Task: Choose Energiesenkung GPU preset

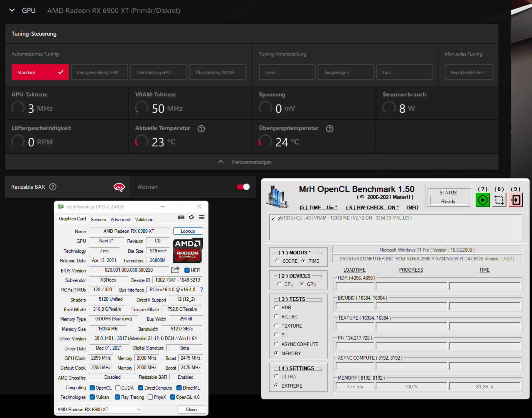Action: coord(100,72)
